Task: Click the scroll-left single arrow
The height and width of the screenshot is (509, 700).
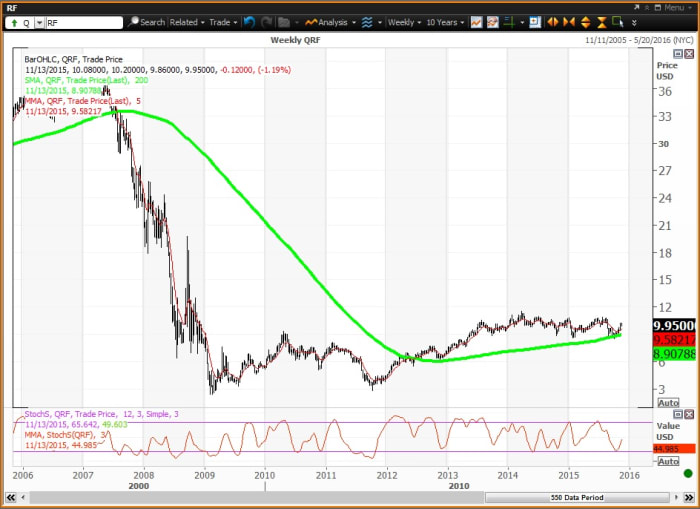Action: click(23, 497)
